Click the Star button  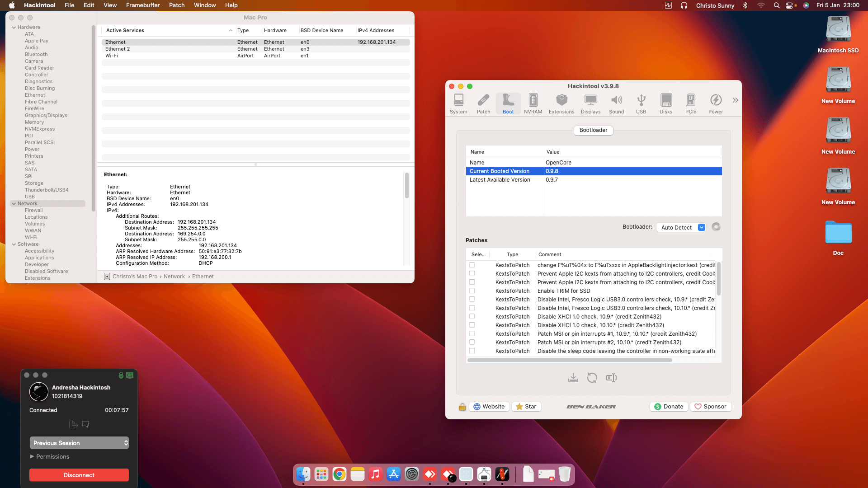pyautogui.click(x=526, y=407)
